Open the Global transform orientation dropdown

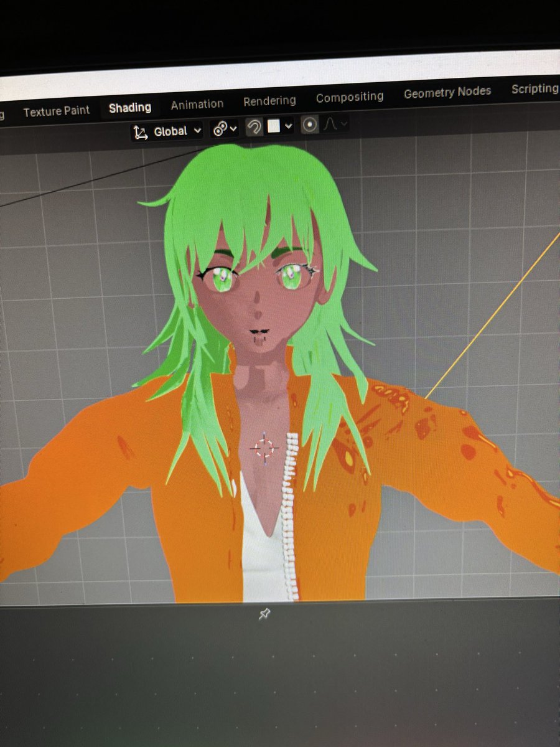click(168, 131)
